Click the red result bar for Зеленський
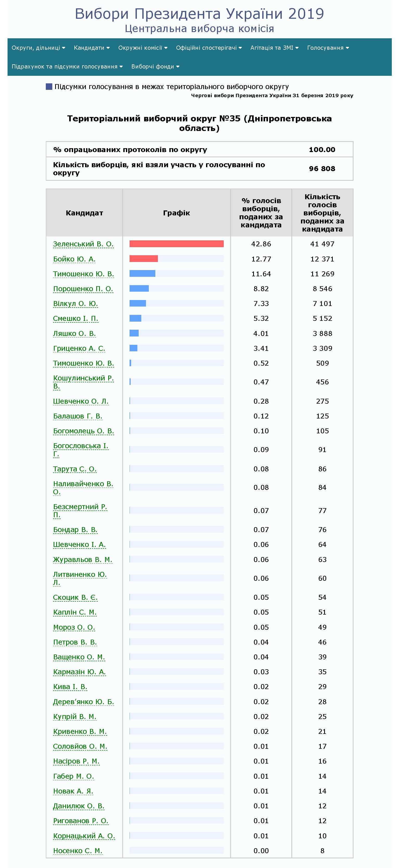Viewport: 397px width, 868px height. point(176,244)
